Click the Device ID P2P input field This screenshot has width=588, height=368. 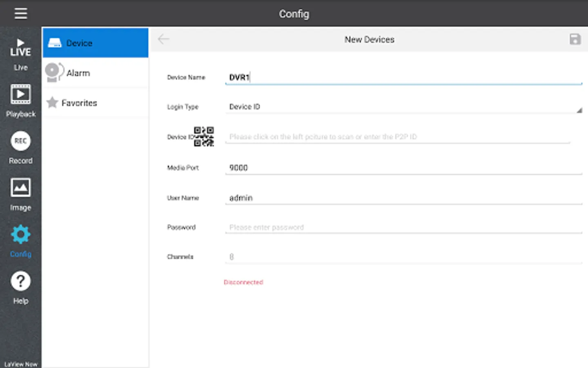(398, 137)
